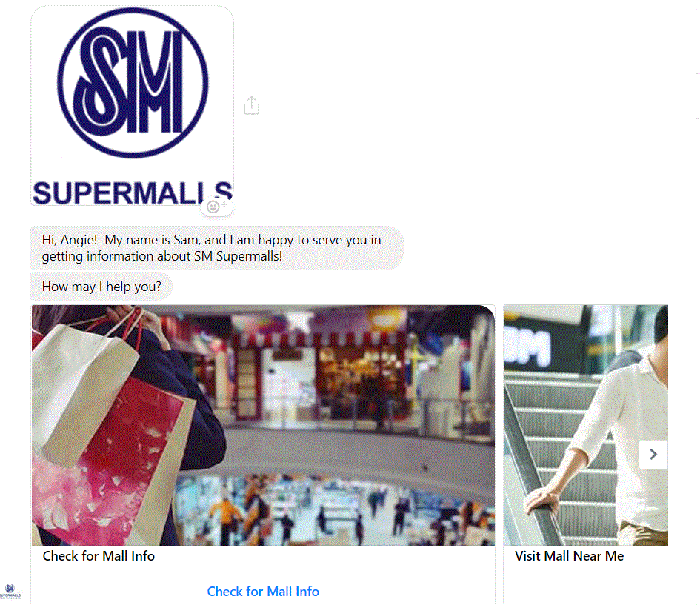Click the share icon beside the SM logo
Viewport: 700px width, 605px height.
(x=252, y=105)
